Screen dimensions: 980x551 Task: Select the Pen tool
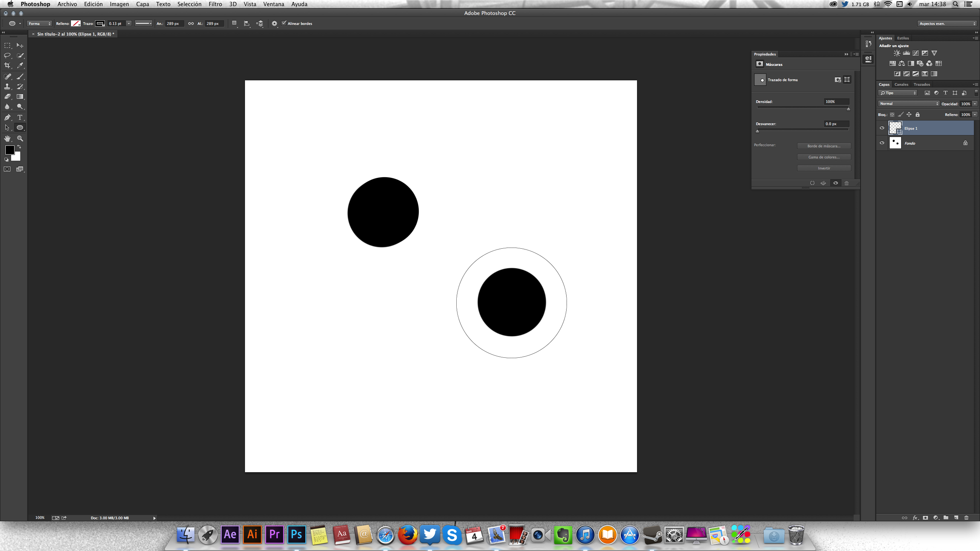[x=7, y=117]
